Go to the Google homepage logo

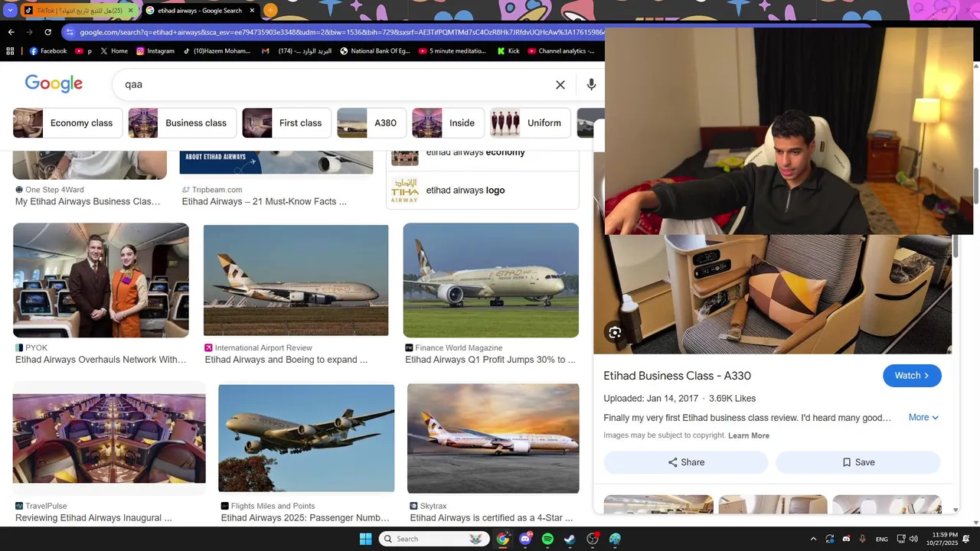pos(54,84)
